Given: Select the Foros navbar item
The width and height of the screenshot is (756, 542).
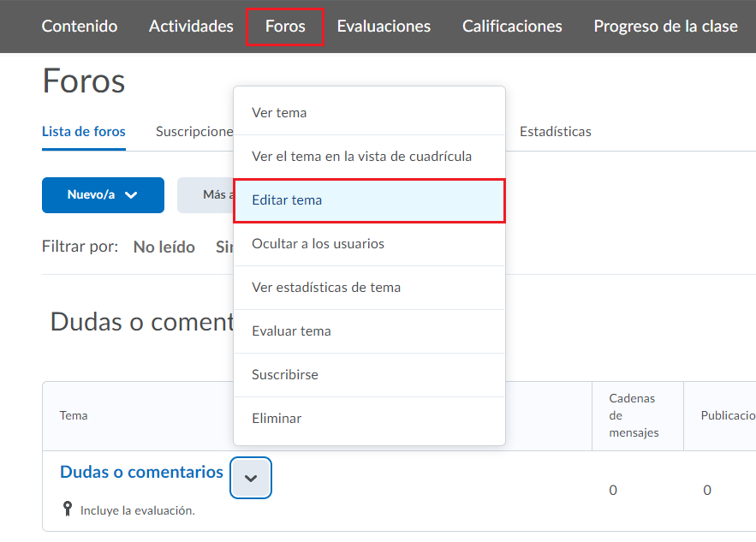Looking at the screenshot, I should (285, 26).
